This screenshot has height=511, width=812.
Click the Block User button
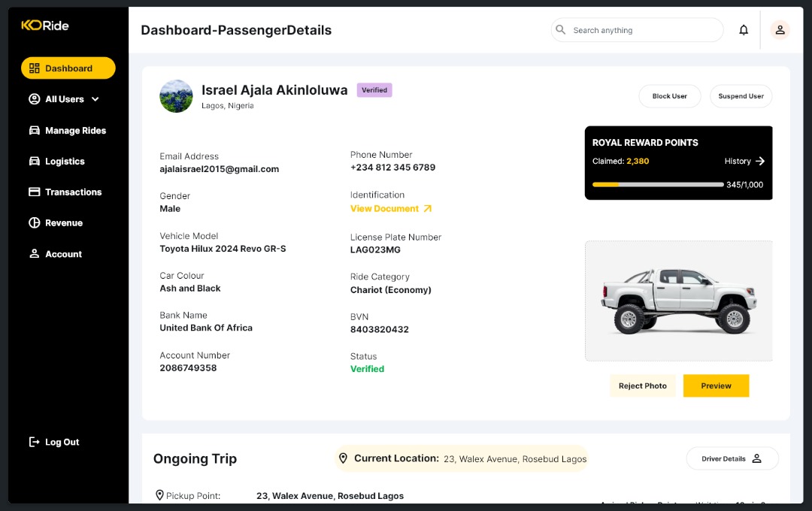pos(669,96)
